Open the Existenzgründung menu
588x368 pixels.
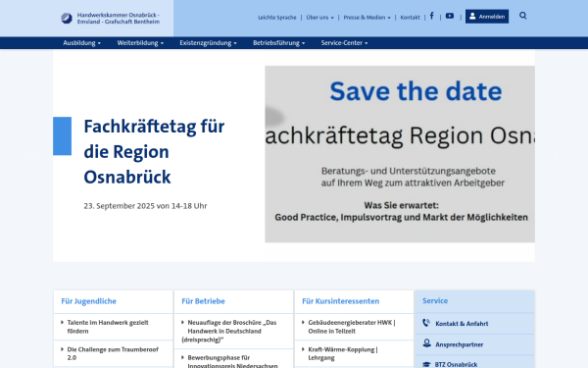[x=208, y=43]
